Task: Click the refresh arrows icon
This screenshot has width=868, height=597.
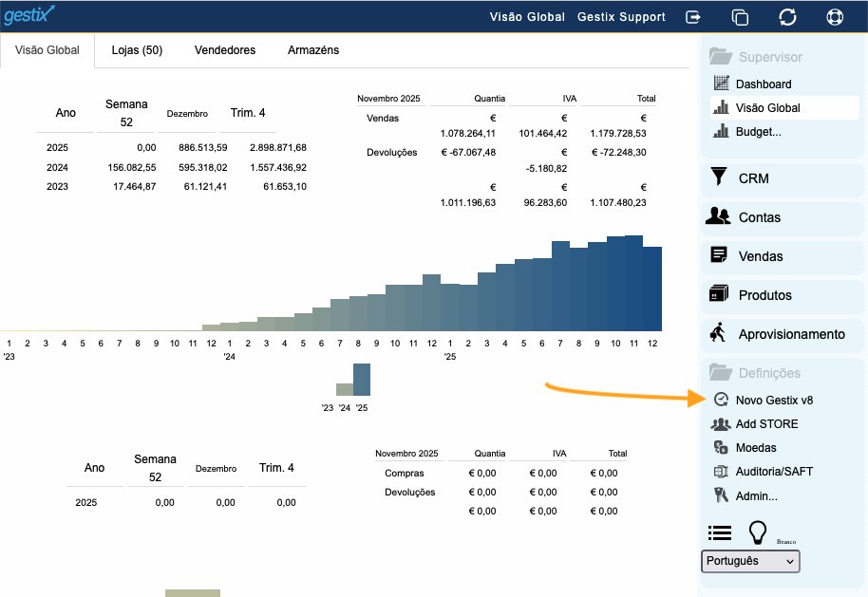Action: point(787,17)
